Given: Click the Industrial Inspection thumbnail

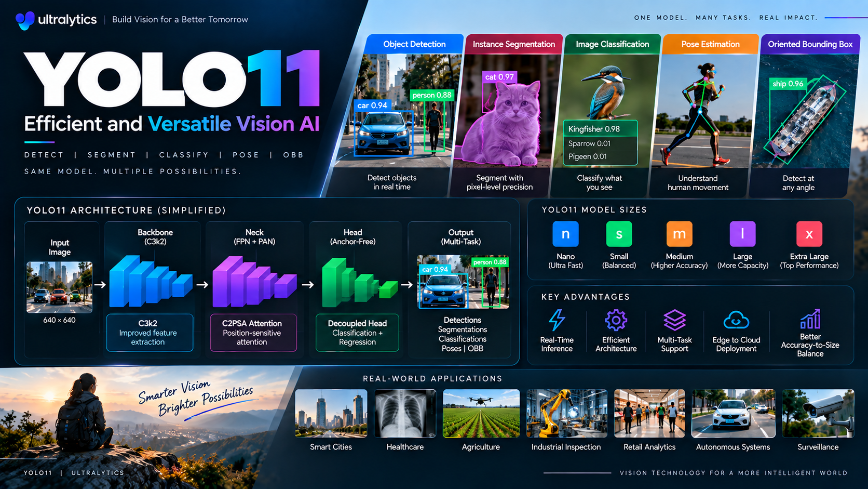Looking at the screenshot, I should [566, 414].
